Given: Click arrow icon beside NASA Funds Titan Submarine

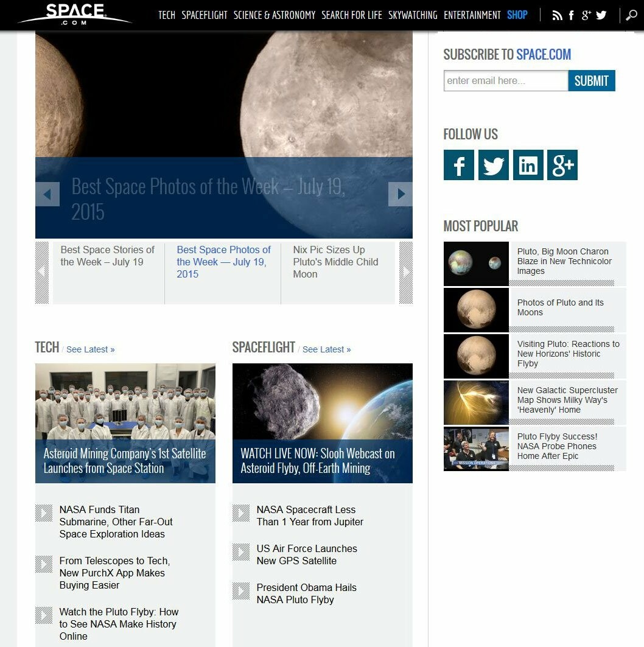Looking at the screenshot, I should (x=44, y=513).
